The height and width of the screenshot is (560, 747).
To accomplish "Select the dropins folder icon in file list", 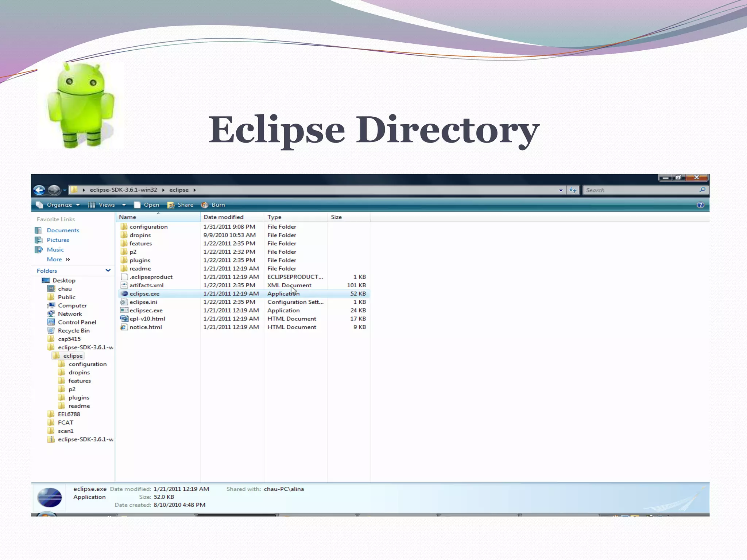I will [x=124, y=235].
